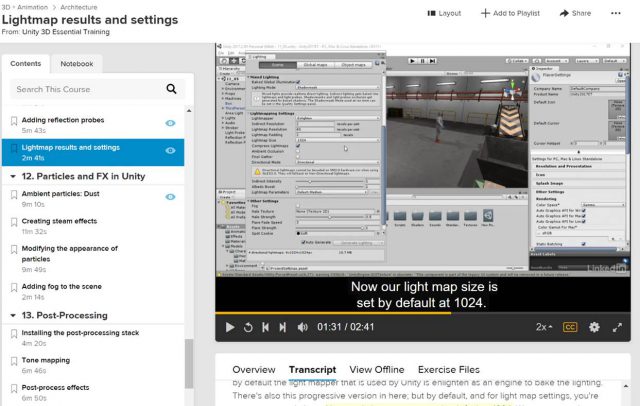This screenshot has height=406, width=640.
Task: Open Adding reflection probes video
Action: pos(63,120)
